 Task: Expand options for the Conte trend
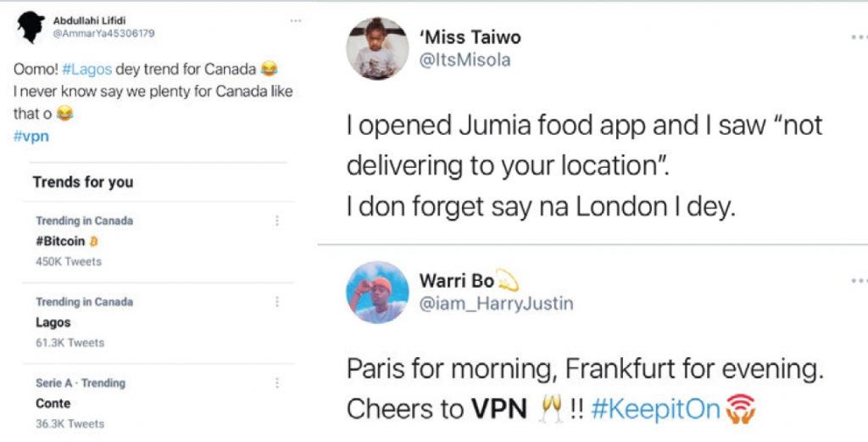click(x=277, y=383)
